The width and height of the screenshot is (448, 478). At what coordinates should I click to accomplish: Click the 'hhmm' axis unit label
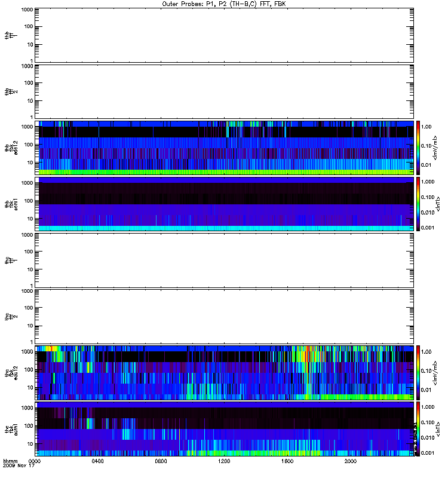click(10, 461)
